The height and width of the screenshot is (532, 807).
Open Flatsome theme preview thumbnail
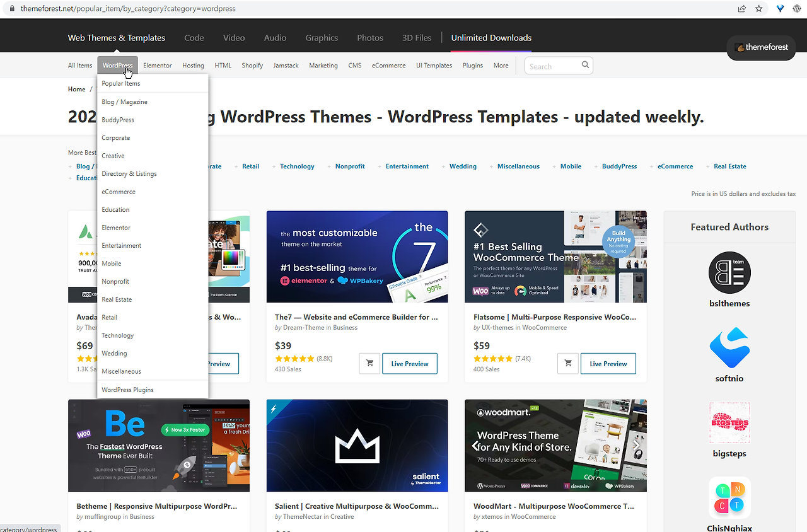point(555,257)
